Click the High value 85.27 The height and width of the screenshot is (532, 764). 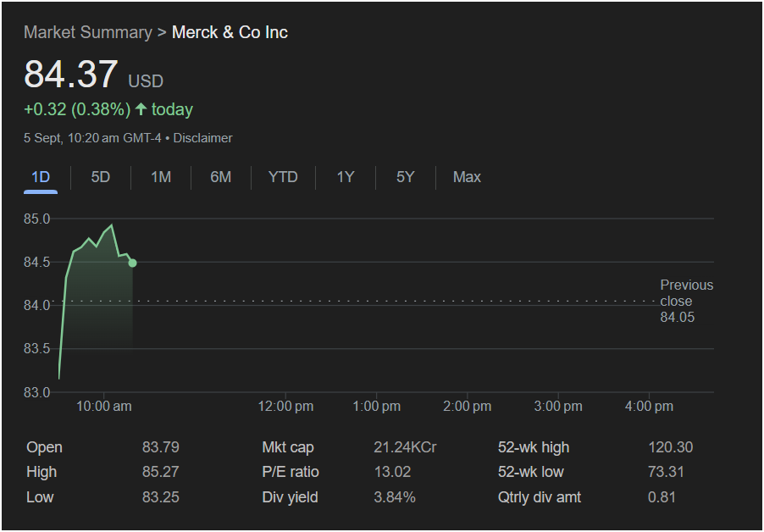tap(161, 472)
